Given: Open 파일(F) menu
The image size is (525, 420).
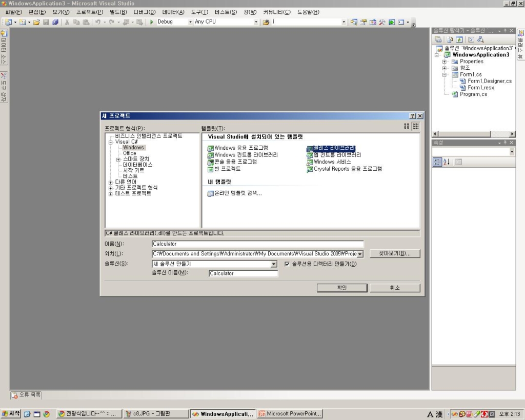Looking at the screenshot, I should [13, 12].
